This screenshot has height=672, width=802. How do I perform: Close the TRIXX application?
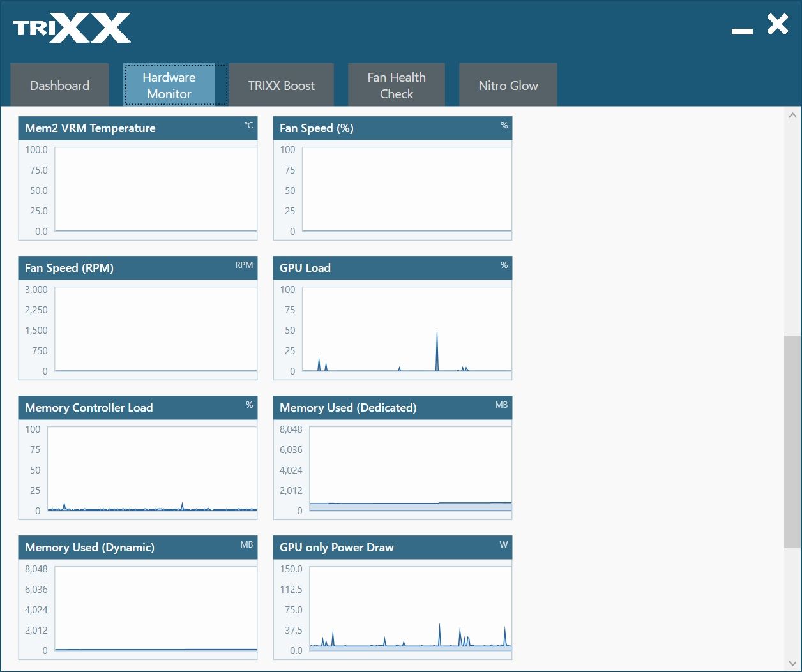point(778,24)
